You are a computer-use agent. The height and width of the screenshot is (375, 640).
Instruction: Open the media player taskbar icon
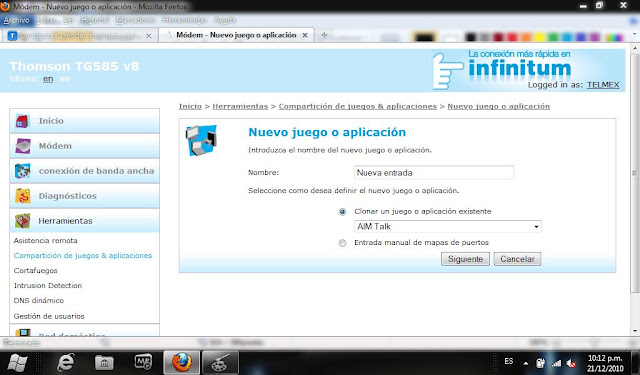click(x=143, y=362)
